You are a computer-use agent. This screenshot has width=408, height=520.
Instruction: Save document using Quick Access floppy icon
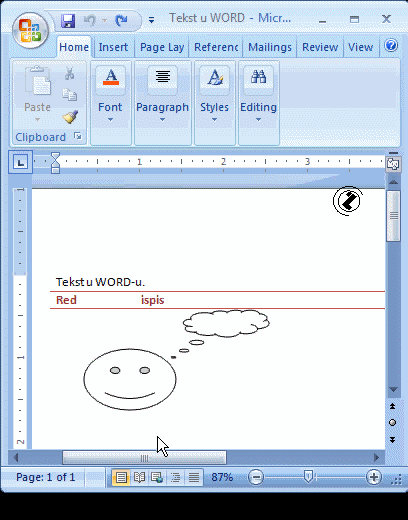[x=68, y=21]
